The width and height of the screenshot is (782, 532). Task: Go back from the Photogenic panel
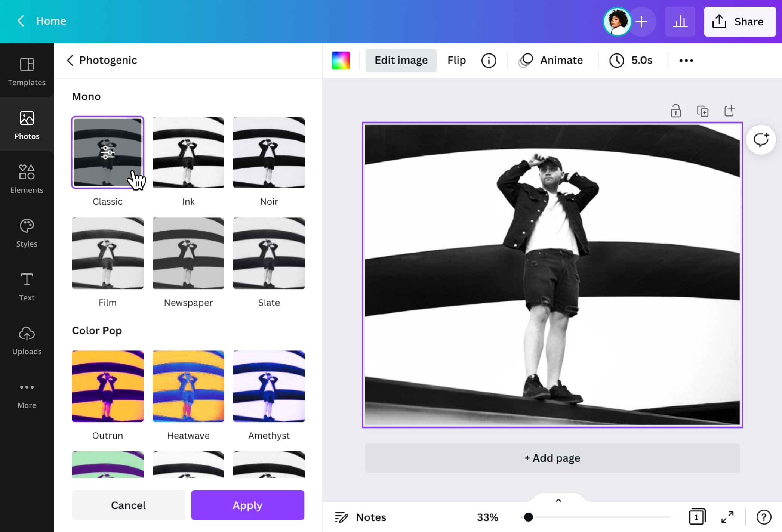[x=70, y=60]
